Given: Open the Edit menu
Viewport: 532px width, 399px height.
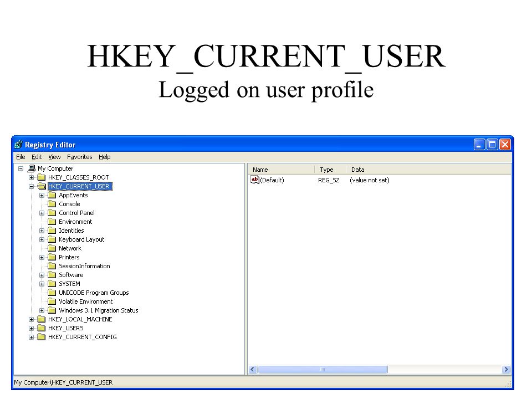Looking at the screenshot, I should (x=37, y=157).
